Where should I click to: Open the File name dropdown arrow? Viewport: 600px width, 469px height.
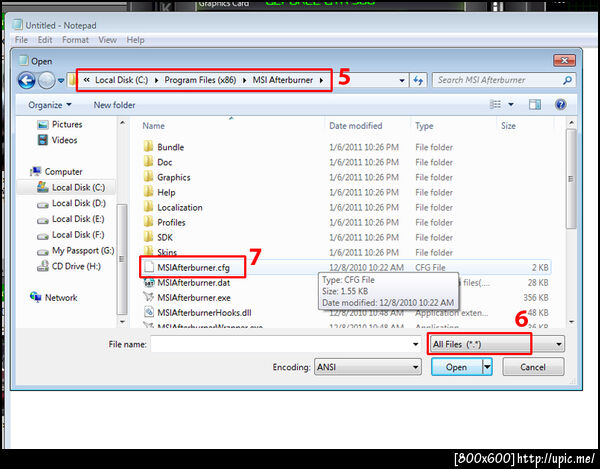coord(416,344)
